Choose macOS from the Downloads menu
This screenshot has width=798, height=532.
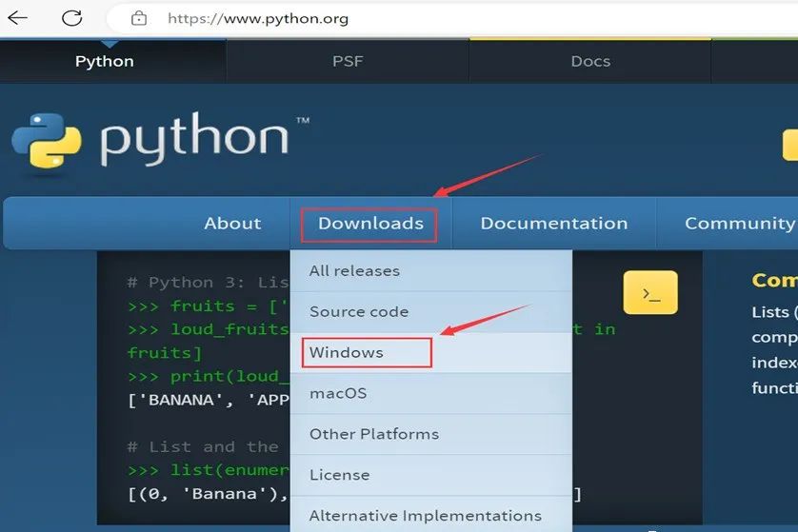coord(431,393)
